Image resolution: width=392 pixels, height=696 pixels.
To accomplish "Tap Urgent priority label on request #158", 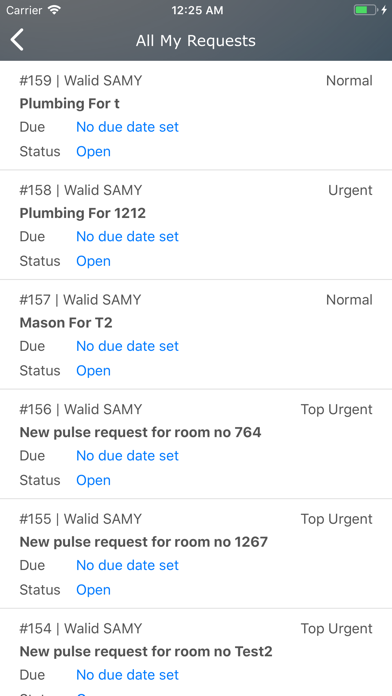I will click(x=350, y=191).
